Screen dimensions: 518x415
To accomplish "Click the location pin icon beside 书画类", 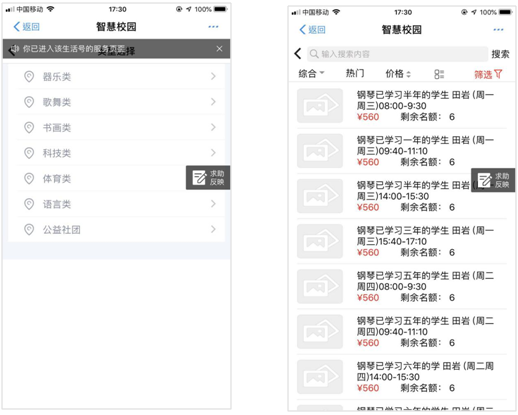I will 29,127.
